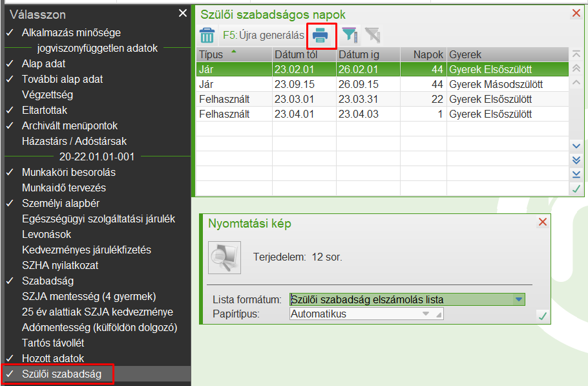The height and width of the screenshot is (386, 588).
Task: Select Munkaidő tervezés menu item
Action: point(64,188)
